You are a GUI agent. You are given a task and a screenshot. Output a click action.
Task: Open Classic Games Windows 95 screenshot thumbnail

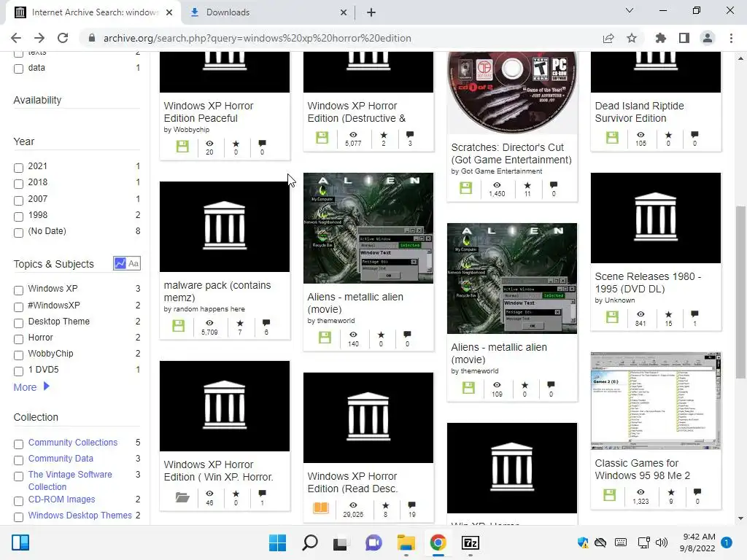pyautogui.click(x=656, y=401)
